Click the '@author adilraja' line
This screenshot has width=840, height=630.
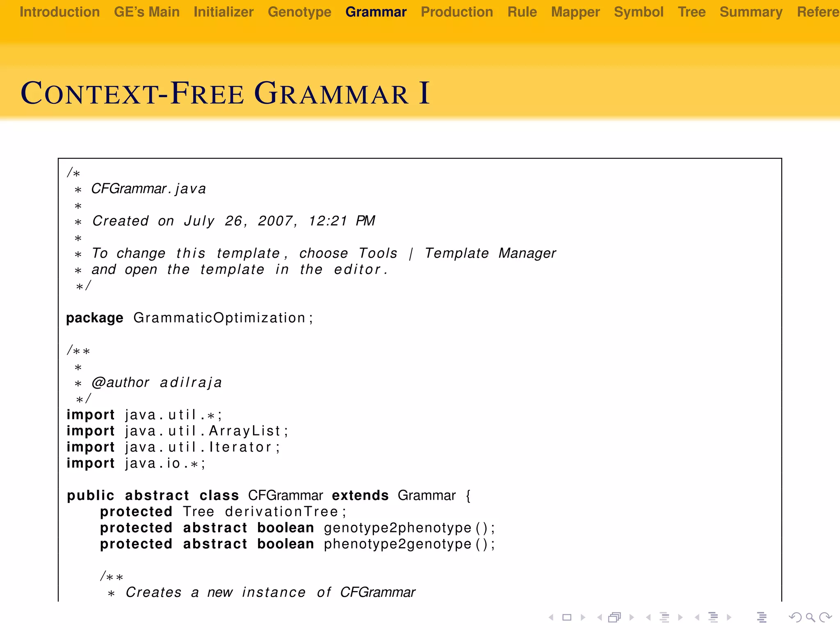click(x=148, y=382)
